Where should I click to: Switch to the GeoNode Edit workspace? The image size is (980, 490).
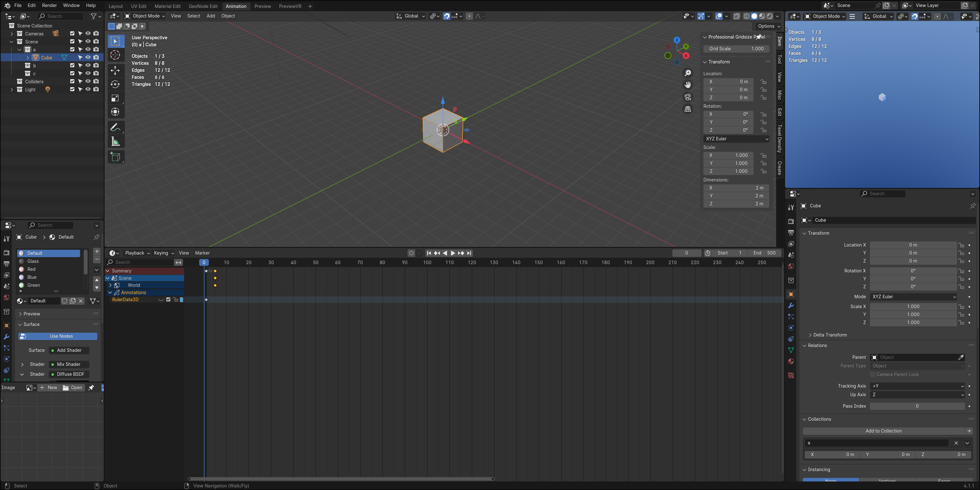[203, 6]
